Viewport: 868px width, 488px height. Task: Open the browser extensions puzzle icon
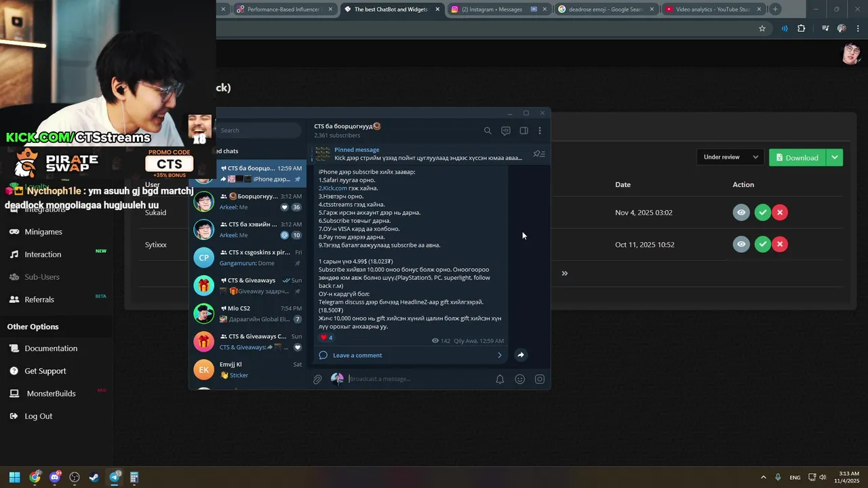[802, 28]
